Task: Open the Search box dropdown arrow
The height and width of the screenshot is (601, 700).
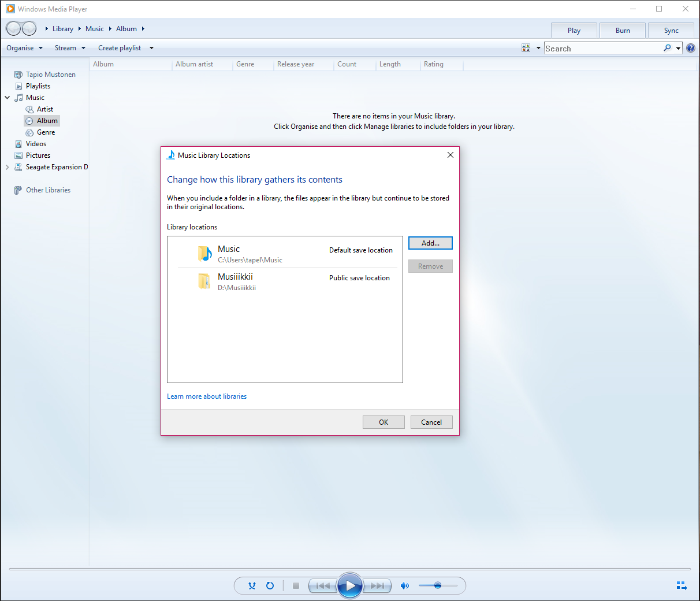Action: pos(679,48)
